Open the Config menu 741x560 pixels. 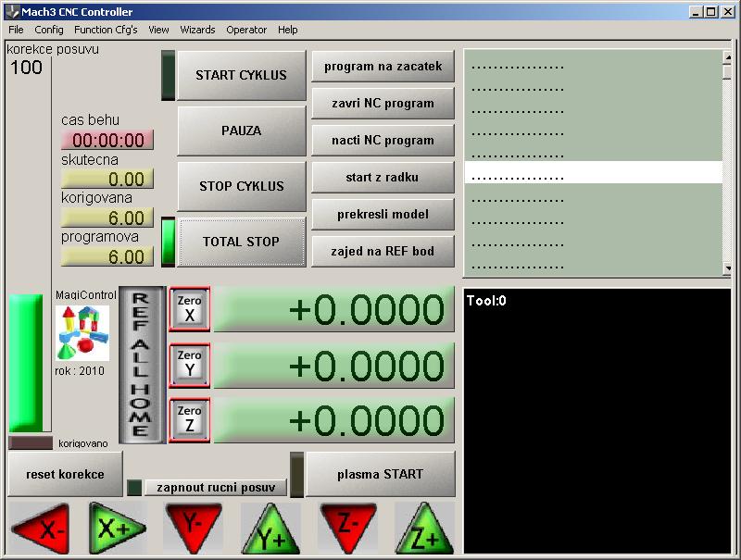[49, 30]
